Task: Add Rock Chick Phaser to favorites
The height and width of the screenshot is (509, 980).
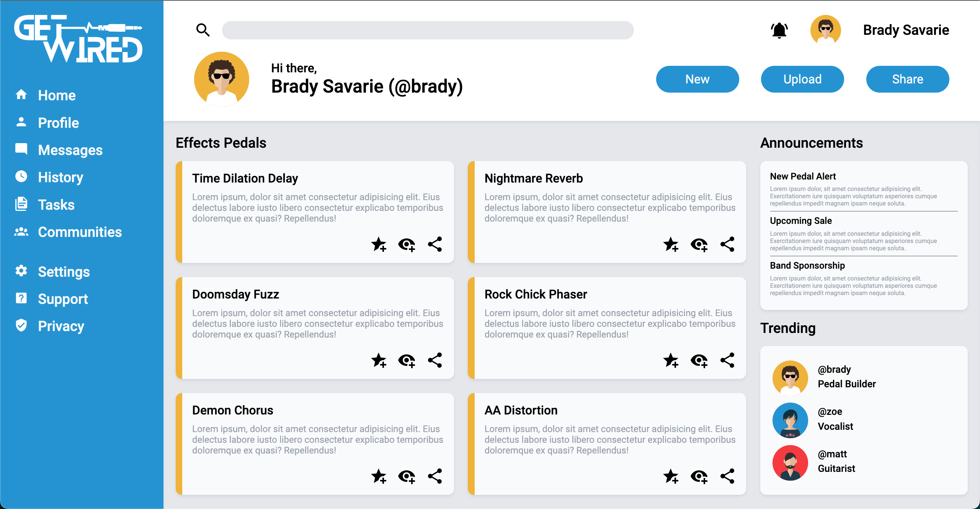Action: 671,360
